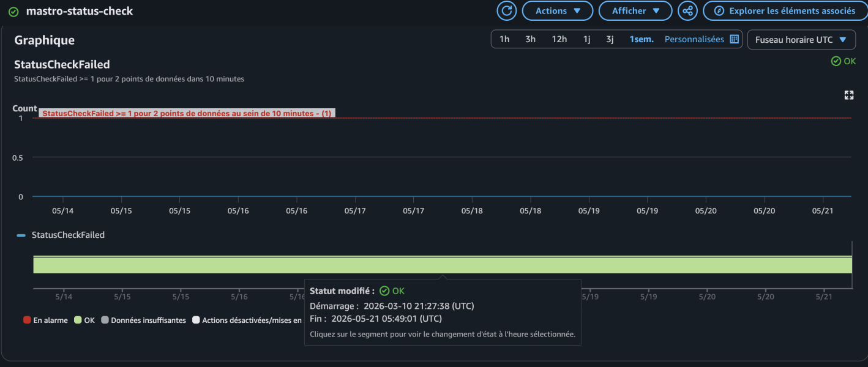This screenshot has width=868, height=367.
Task: Choose the 1j time range
Action: (x=586, y=39)
